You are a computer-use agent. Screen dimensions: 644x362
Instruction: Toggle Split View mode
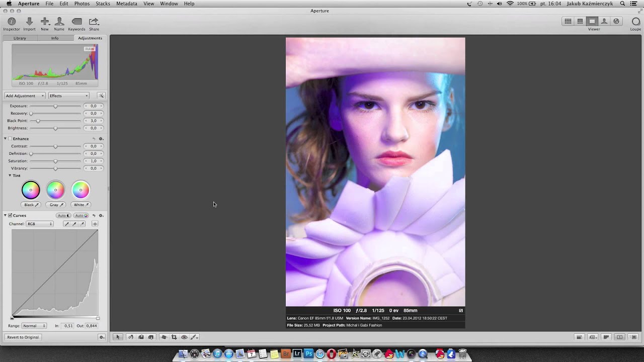pos(580,21)
